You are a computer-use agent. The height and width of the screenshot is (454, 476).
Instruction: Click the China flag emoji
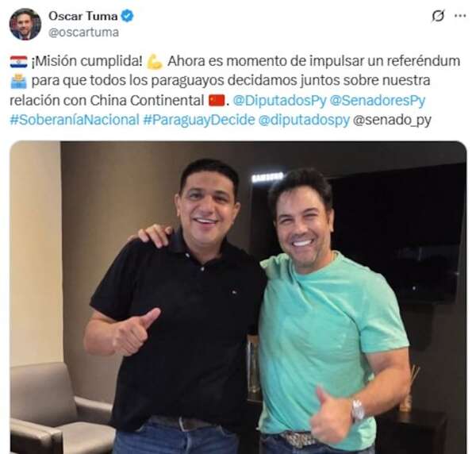[217, 100]
